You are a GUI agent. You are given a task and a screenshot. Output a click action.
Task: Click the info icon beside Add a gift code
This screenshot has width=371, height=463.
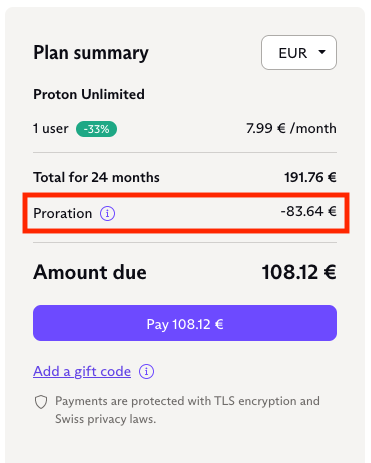click(x=146, y=371)
